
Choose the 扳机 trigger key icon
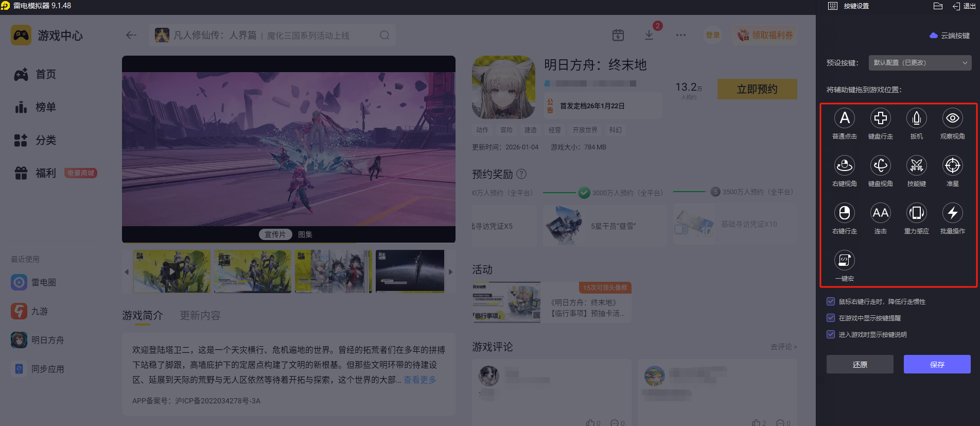[917, 118]
